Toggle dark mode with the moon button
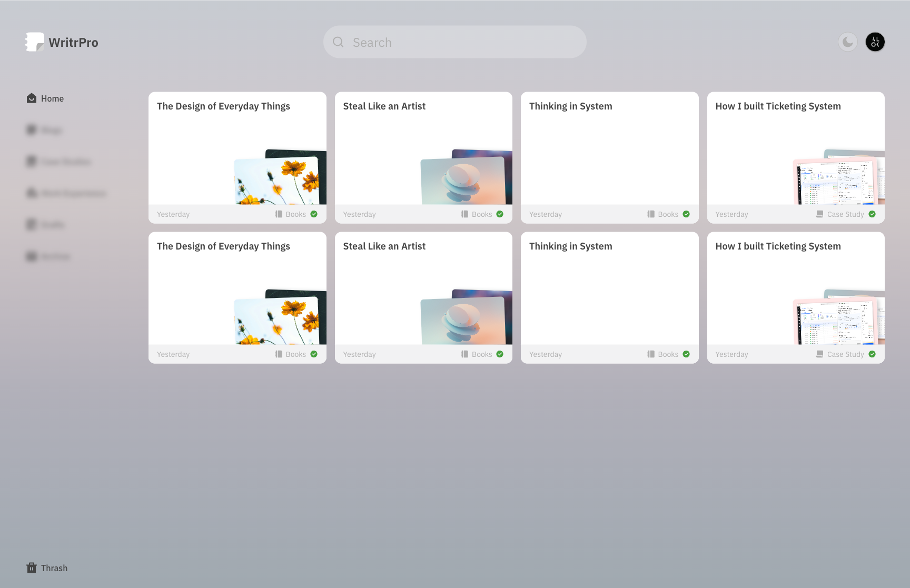The image size is (910, 588). 848,42
